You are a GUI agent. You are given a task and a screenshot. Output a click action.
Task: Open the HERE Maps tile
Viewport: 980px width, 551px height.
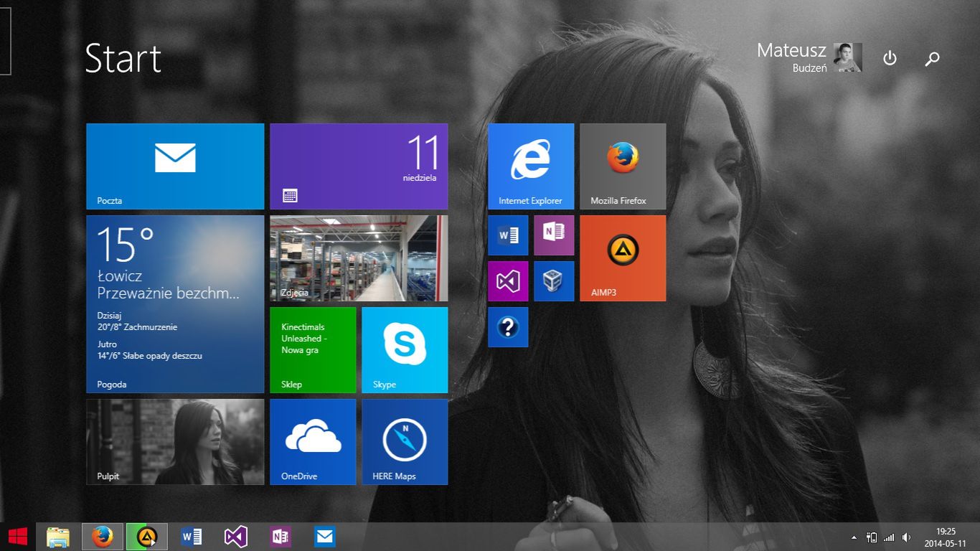(x=405, y=441)
